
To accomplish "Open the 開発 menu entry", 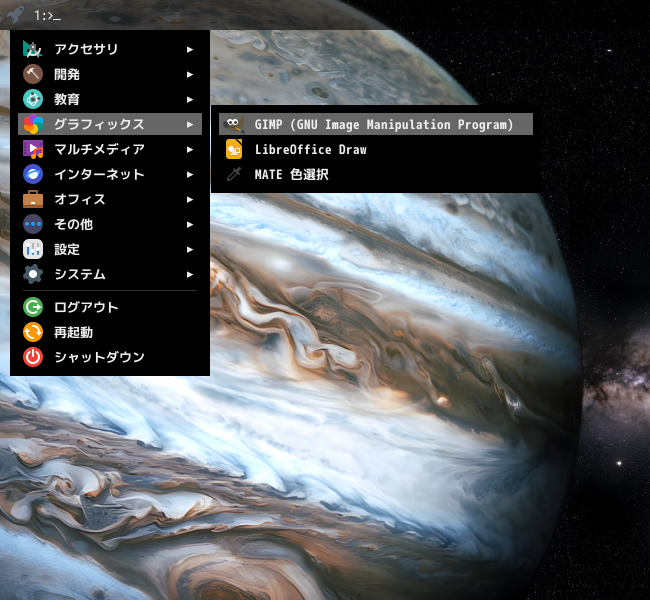I will 110,74.
